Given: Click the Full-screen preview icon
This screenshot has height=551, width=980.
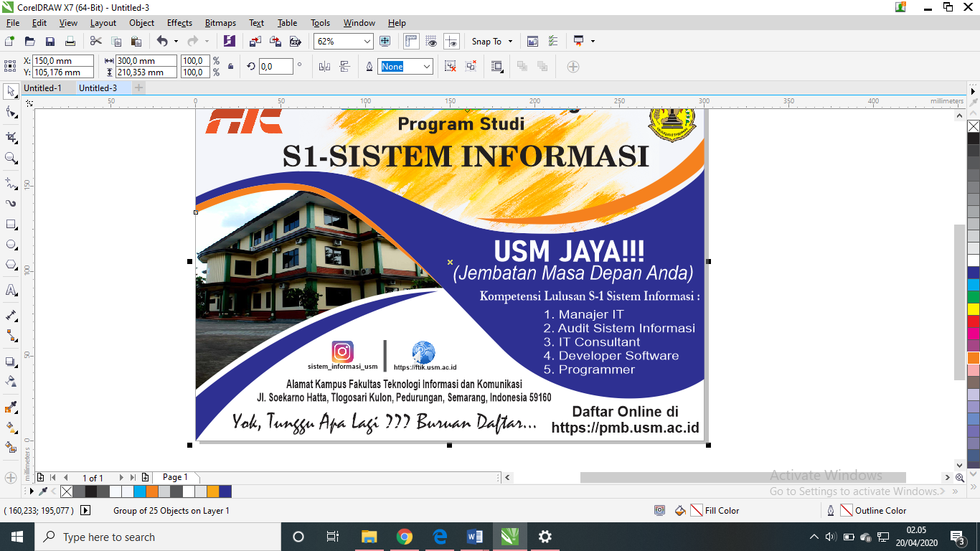Looking at the screenshot, I should (385, 42).
